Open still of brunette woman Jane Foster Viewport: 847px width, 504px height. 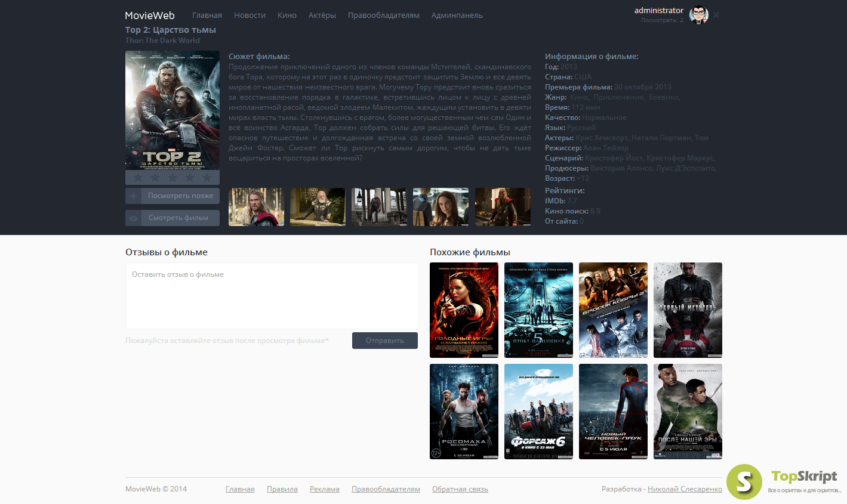pos(441,207)
